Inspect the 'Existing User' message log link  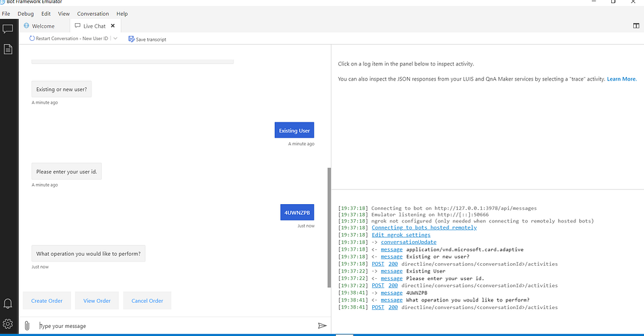pyautogui.click(x=391, y=271)
